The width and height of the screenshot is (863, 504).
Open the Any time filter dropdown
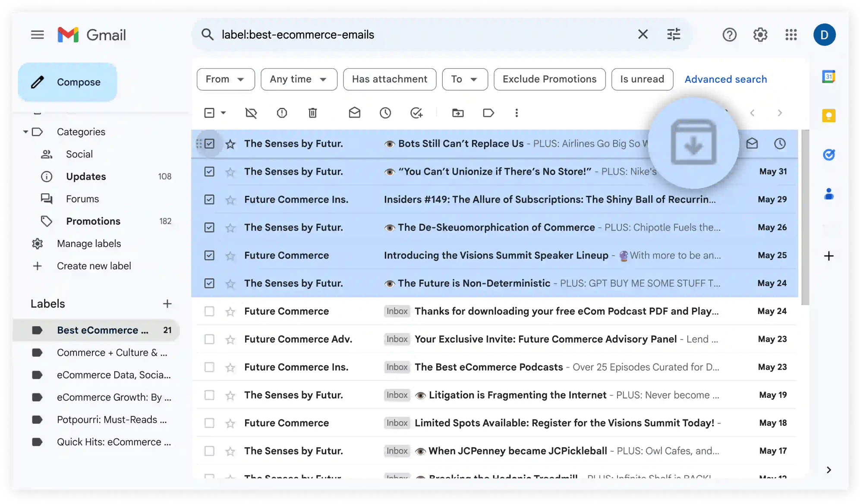pos(299,79)
